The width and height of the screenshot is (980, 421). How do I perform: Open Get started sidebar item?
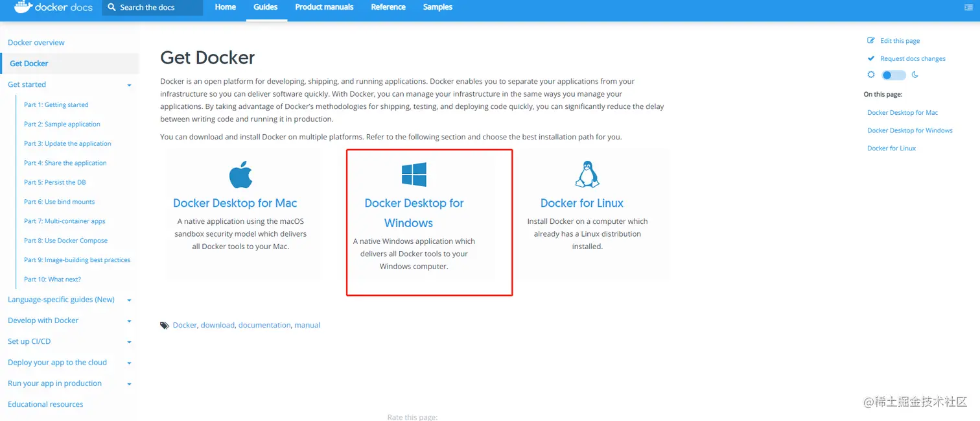click(27, 84)
